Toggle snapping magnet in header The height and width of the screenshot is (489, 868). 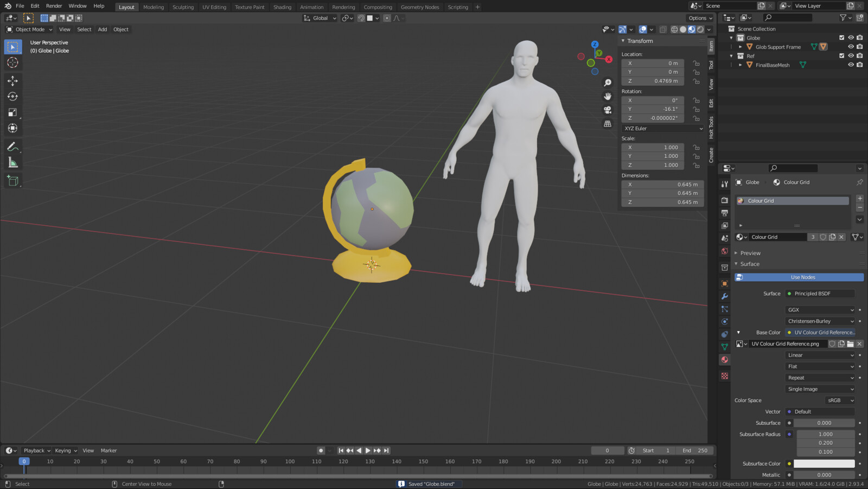pyautogui.click(x=361, y=18)
